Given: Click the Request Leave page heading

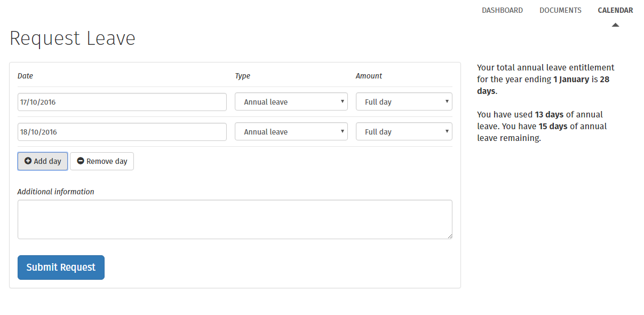Looking at the screenshot, I should (73, 38).
